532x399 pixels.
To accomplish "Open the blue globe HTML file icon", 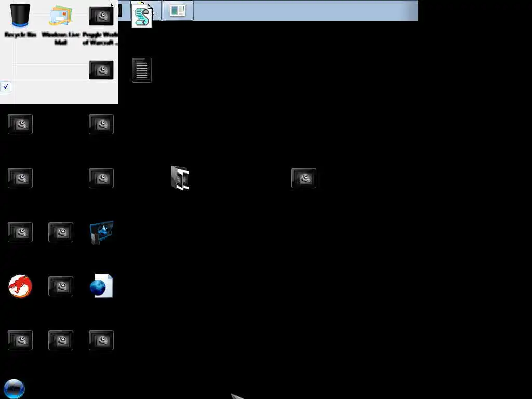I will click(x=101, y=286).
